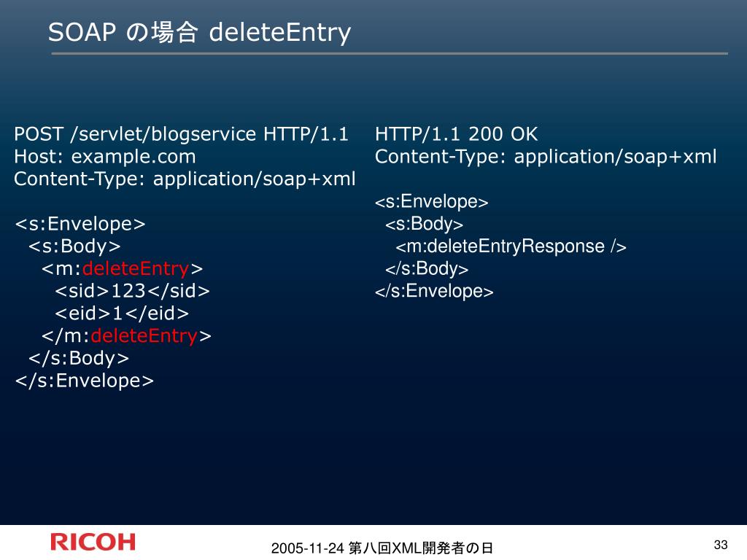The image size is (747, 560).
Task: Select the <sid>123</sid> line
Action: pyautogui.click(x=132, y=291)
